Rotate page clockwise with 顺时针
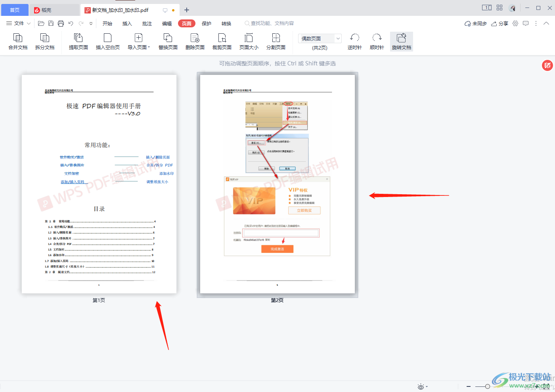555x392 pixels. (x=377, y=42)
